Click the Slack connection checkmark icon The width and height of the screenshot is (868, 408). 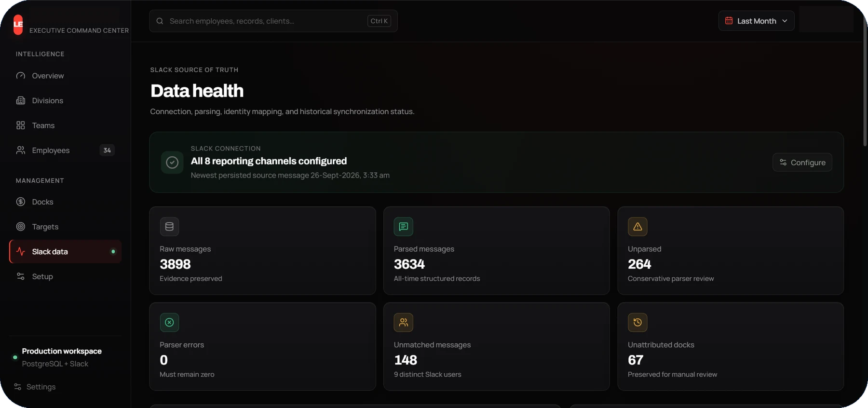click(172, 163)
